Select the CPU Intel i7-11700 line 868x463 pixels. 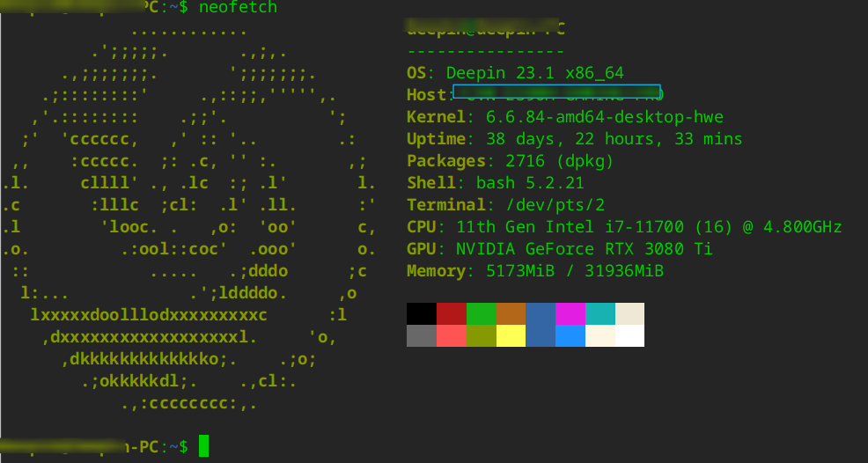624,227
